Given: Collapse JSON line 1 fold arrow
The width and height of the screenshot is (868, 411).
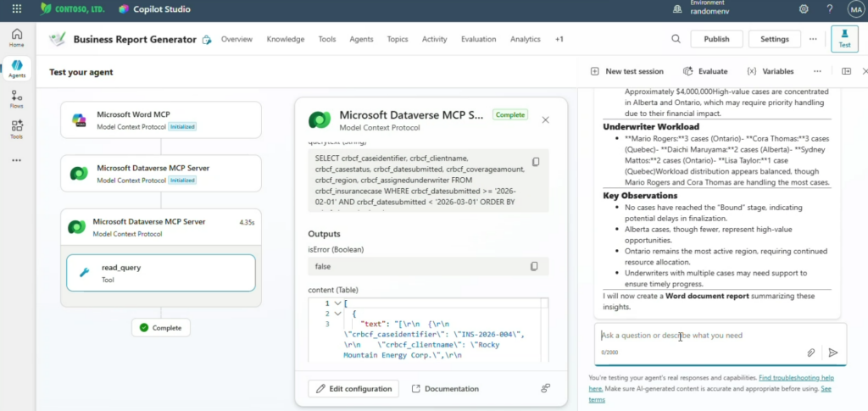Looking at the screenshot, I should click(x=337, y=303).
